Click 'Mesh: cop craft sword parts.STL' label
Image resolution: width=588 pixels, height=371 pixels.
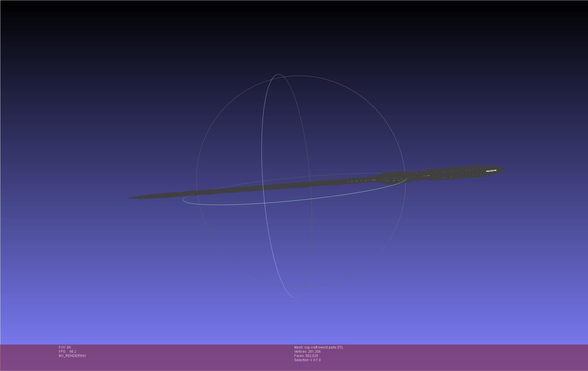coord(319,347)
